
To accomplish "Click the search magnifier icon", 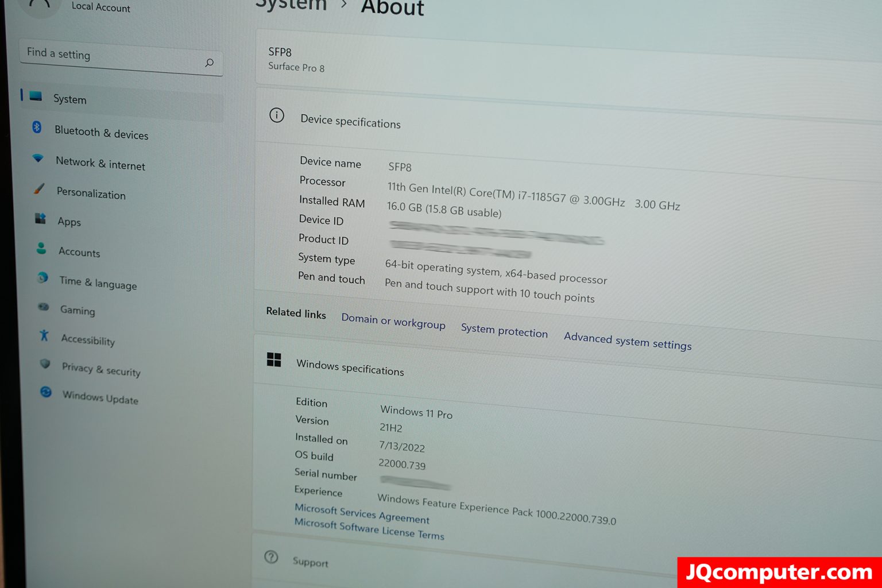I will click(210, 63).
